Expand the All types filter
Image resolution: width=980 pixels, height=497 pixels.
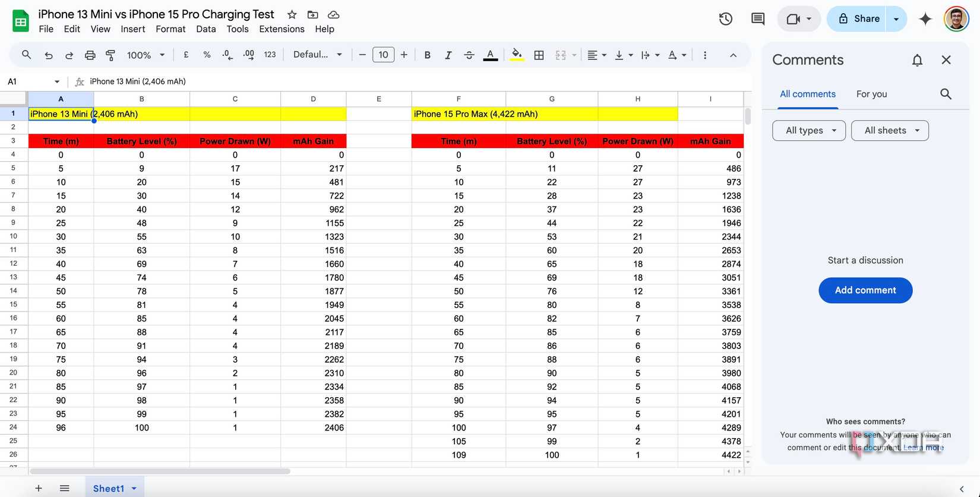click(809, 130)
